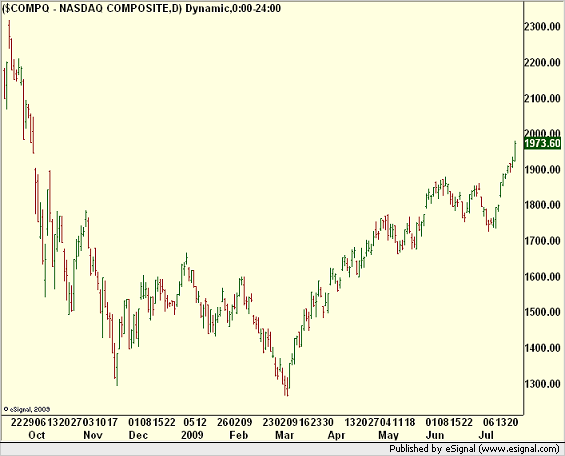Click the Apr month label
Image resolution: width=565 pixels, height=456 pixels.
pos(336,435)
